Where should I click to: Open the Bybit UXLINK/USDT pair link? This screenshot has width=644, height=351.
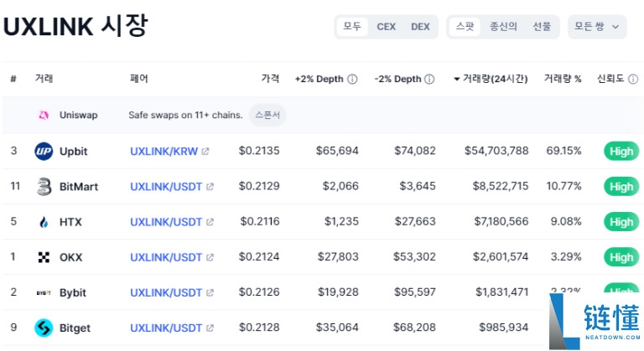click(166, 292)
